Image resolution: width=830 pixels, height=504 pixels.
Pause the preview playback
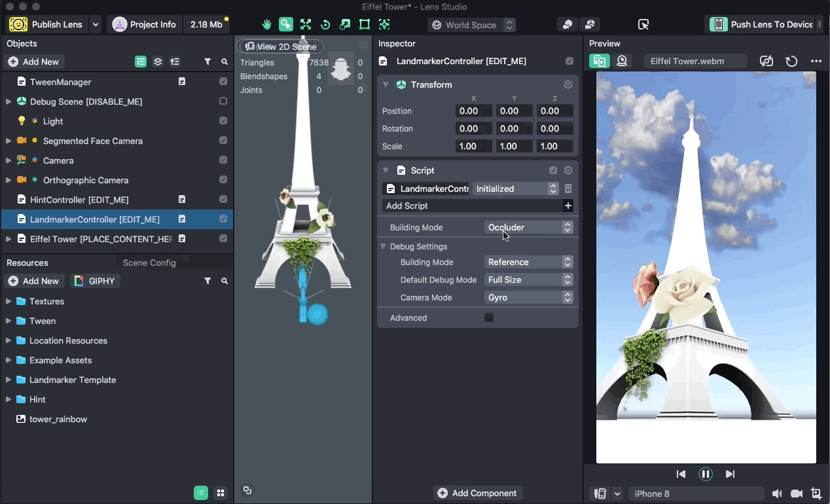[706, 474]
